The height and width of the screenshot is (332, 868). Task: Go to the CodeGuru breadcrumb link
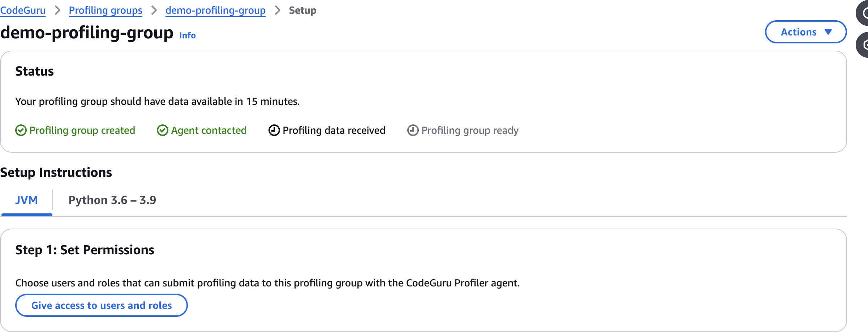point(23,10)
